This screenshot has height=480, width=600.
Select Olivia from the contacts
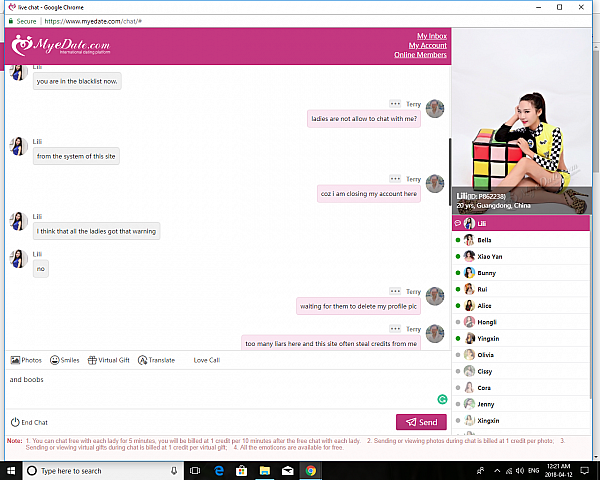coord(485,354)
